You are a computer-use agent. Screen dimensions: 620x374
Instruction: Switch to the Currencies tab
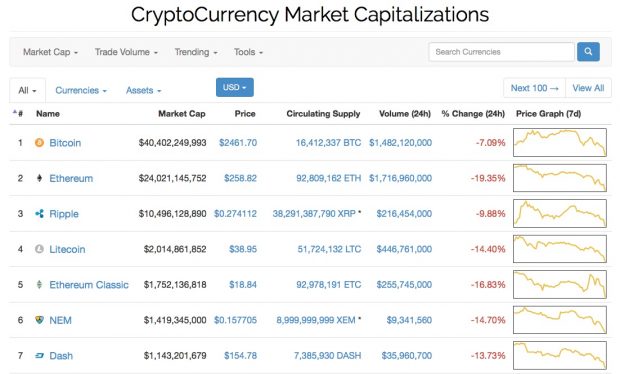click(81, 91)
